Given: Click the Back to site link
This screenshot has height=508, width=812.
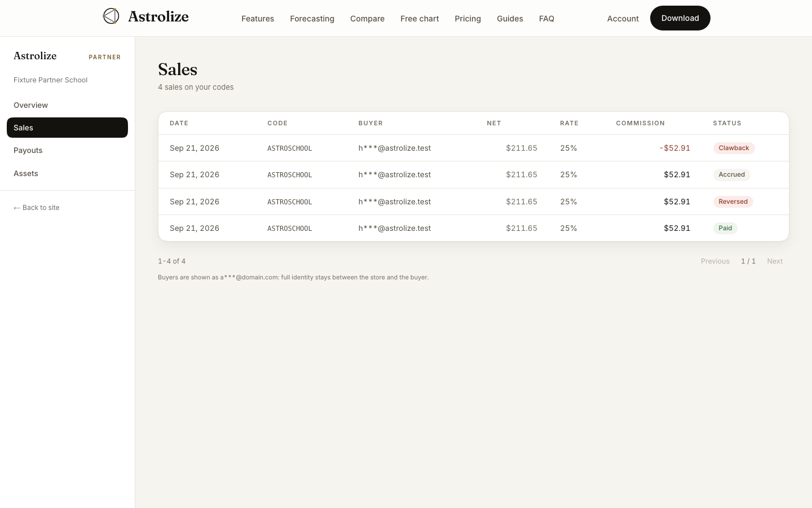Looking at the screenshot, I should (37, 208).
